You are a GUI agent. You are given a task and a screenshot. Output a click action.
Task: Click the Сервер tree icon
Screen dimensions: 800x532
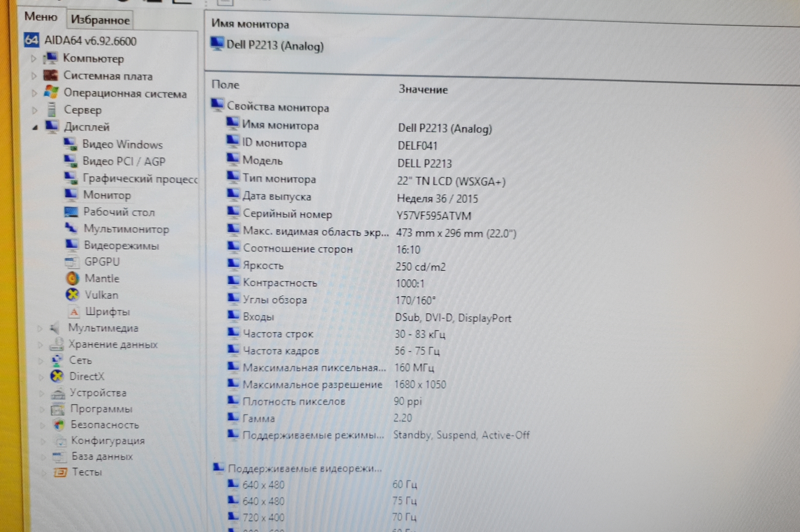(51, 109)
